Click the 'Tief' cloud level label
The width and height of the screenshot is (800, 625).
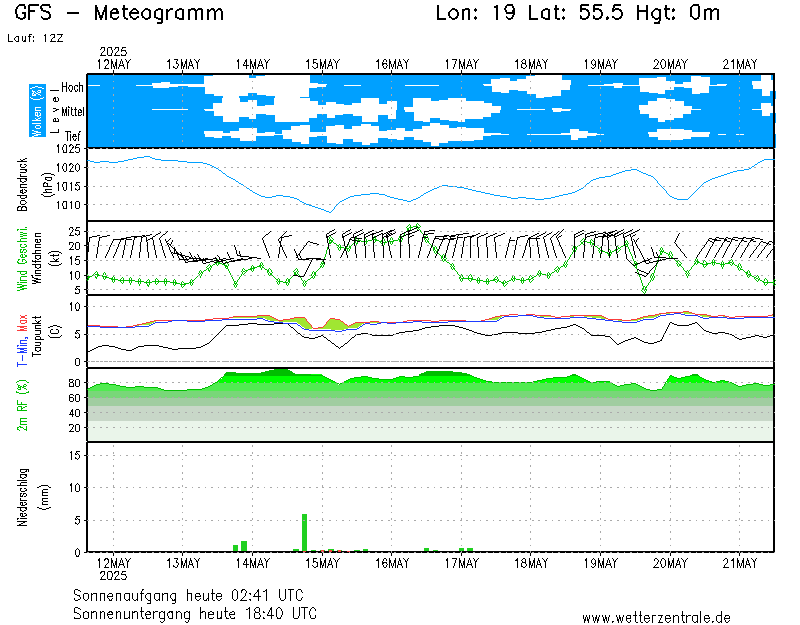[73, 136]
